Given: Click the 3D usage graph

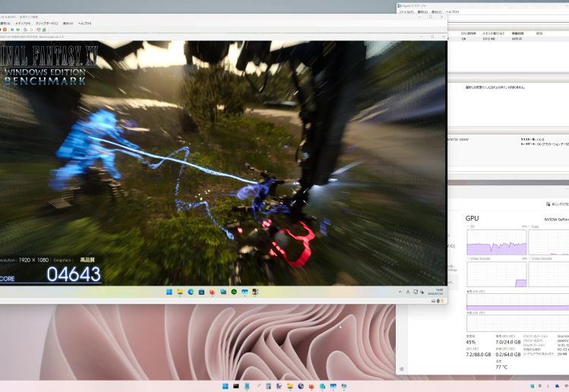Looking at the screenshot, I should pyautogui.click(x=496, y=242).
